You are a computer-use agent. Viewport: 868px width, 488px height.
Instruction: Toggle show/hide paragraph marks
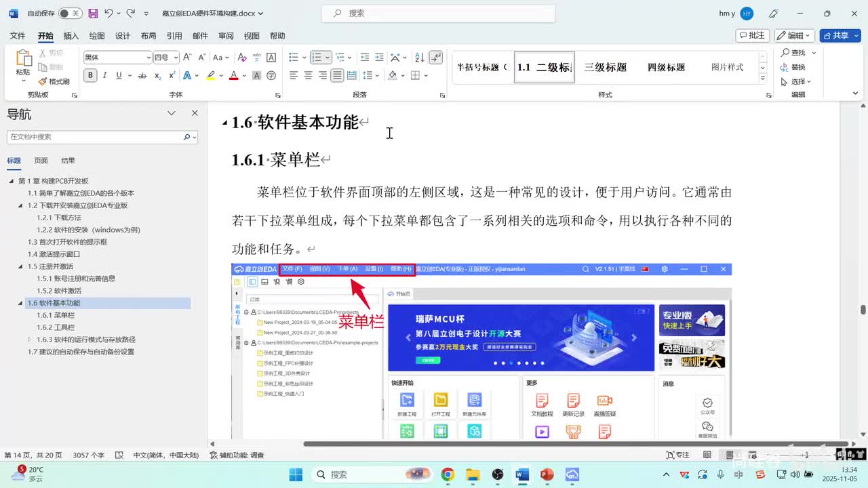tap(436, 58)
